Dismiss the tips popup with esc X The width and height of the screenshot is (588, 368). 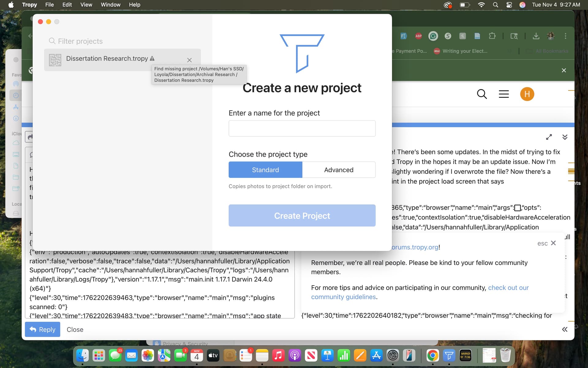tap(553, 243)
